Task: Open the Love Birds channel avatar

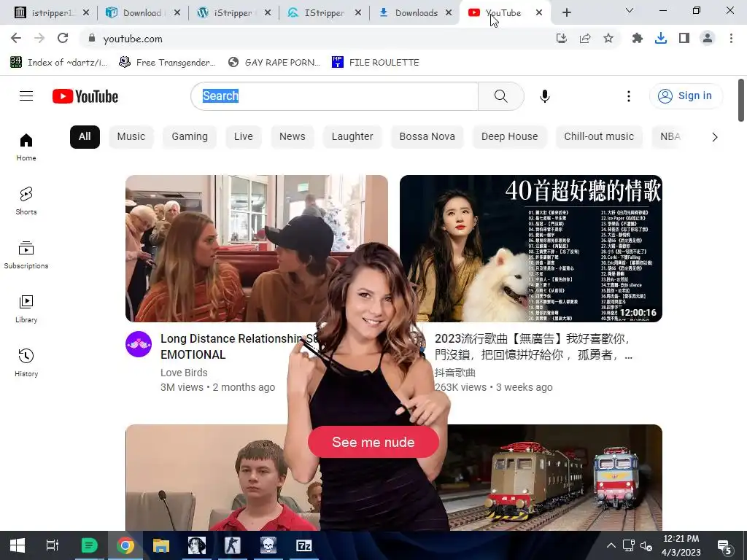Action: point(139,344)
